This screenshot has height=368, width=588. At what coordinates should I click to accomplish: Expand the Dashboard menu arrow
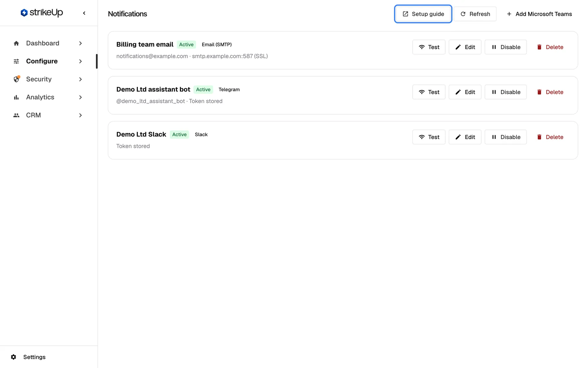pyautogui.click(x=80, y=43)
